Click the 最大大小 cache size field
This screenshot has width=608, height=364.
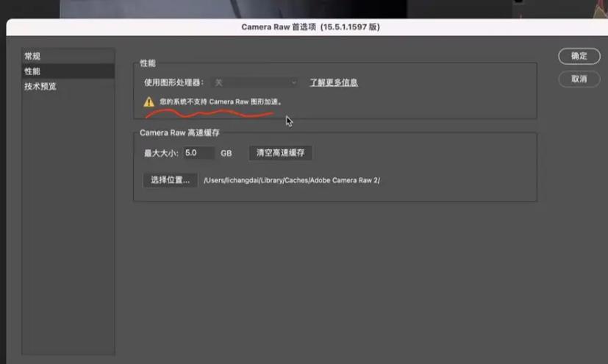coord(199,153)
